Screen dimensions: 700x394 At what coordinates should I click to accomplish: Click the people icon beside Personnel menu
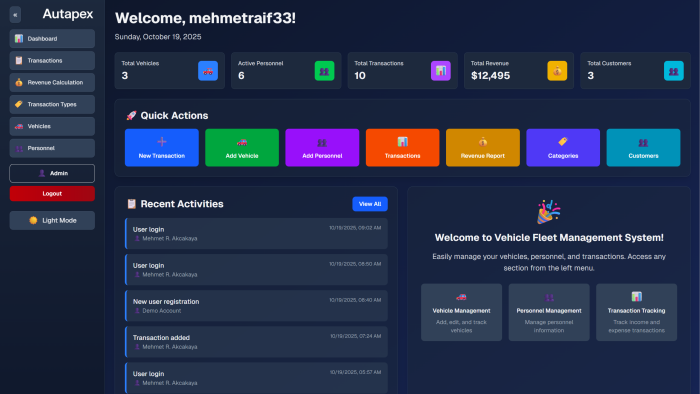pos(19,148)
